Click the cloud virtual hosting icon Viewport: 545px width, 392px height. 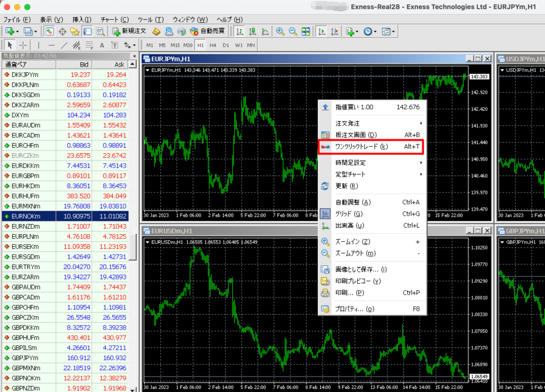point(169,31)
